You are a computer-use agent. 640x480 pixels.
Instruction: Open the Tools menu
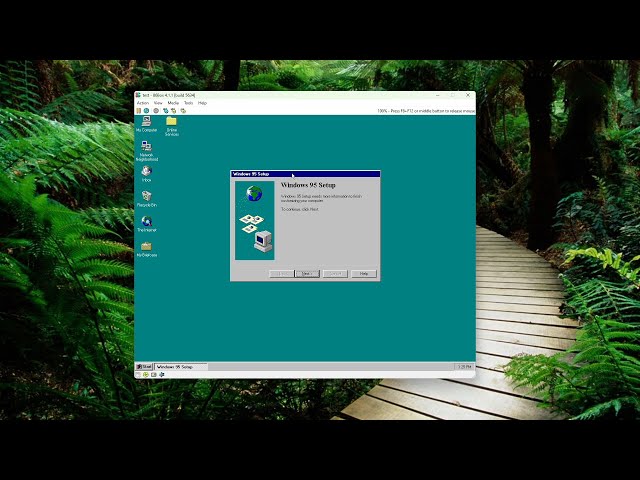[x=189, y=103]
